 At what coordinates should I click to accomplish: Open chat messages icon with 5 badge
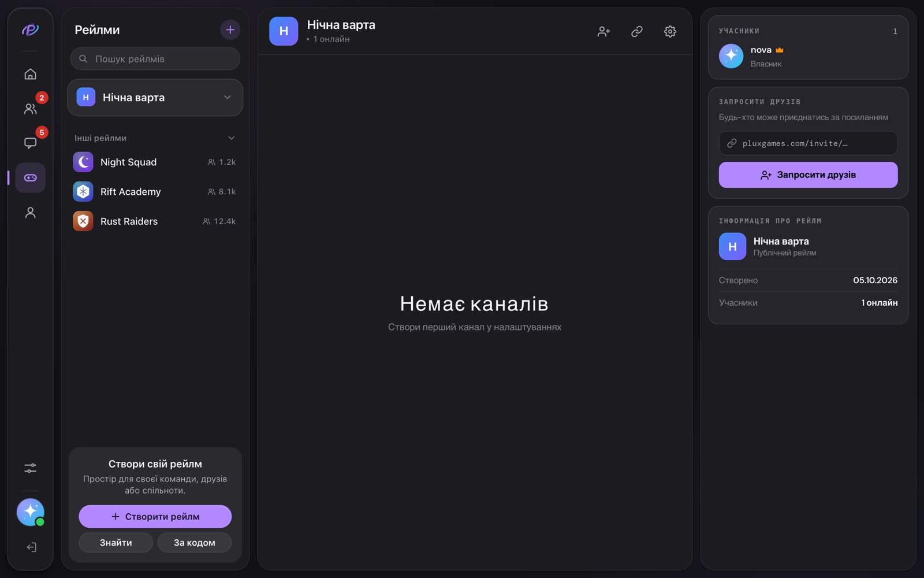tap(30, 143)
